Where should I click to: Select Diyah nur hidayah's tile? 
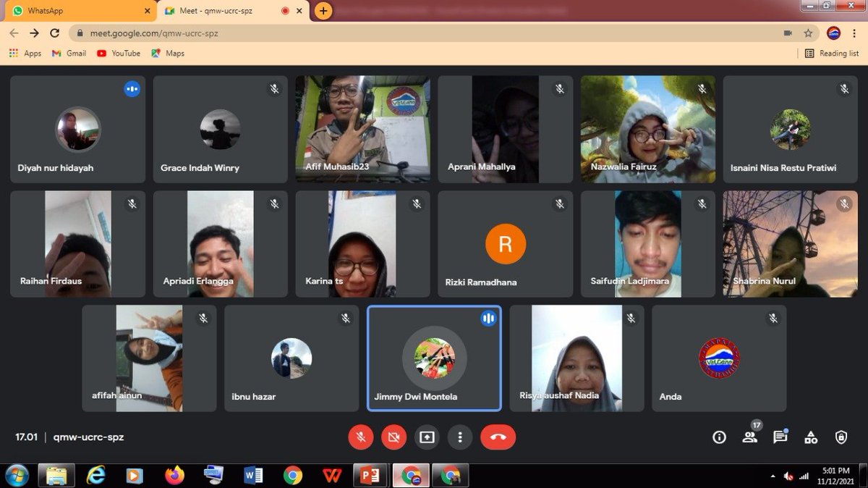pyautogui.click(x=77, y=129)
